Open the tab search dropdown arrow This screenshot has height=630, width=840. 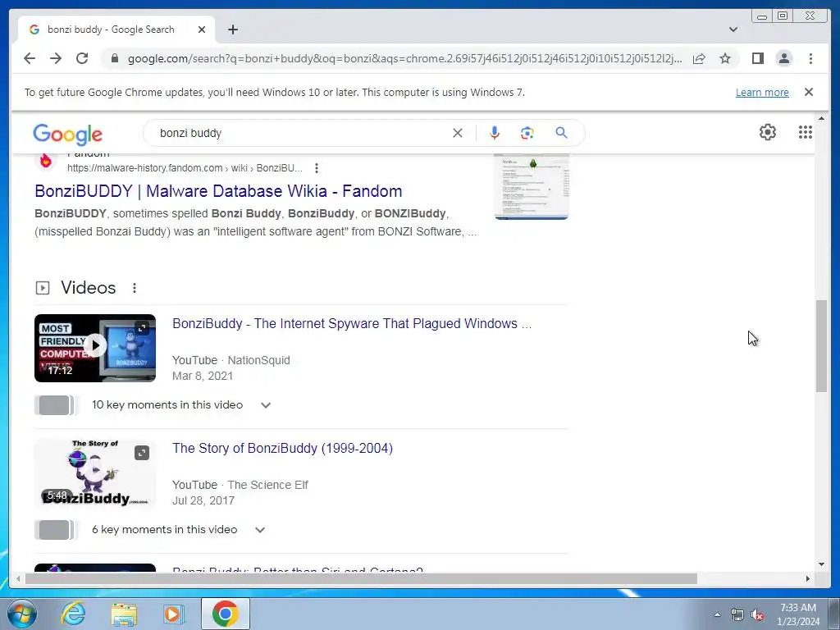733,30
